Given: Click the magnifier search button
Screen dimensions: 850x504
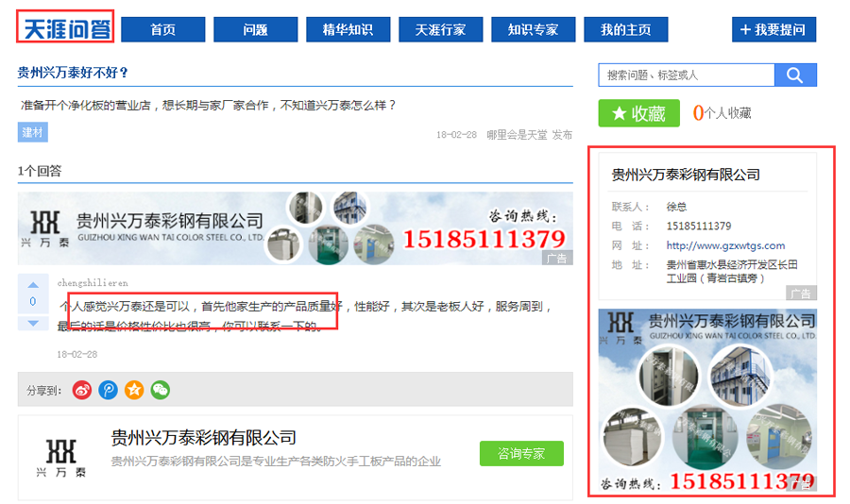Looking at the screenshot, I should click(795, 75).
